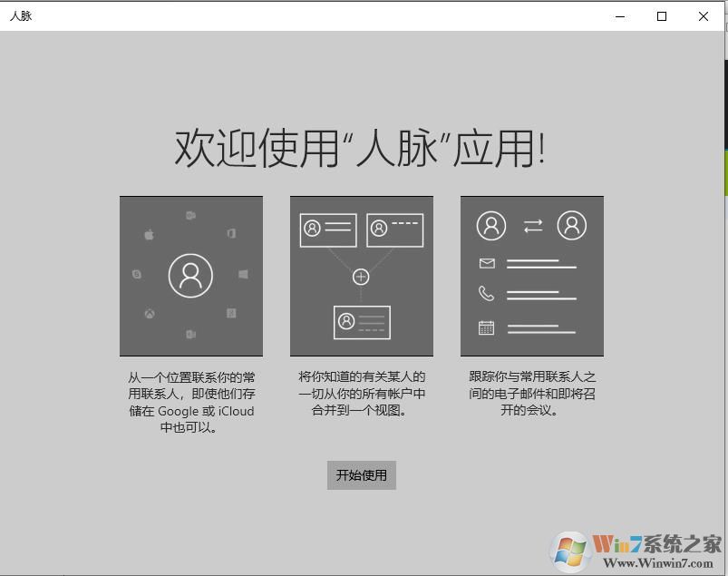Click the Windows logo icon in the first card
Viewport: 728px width, 576px height.
coord(243,274)
